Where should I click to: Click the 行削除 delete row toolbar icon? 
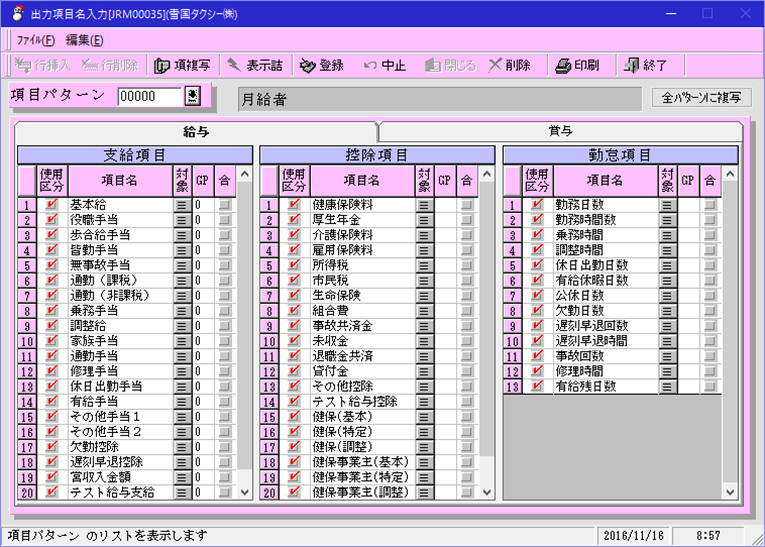[x=90, y=65]
